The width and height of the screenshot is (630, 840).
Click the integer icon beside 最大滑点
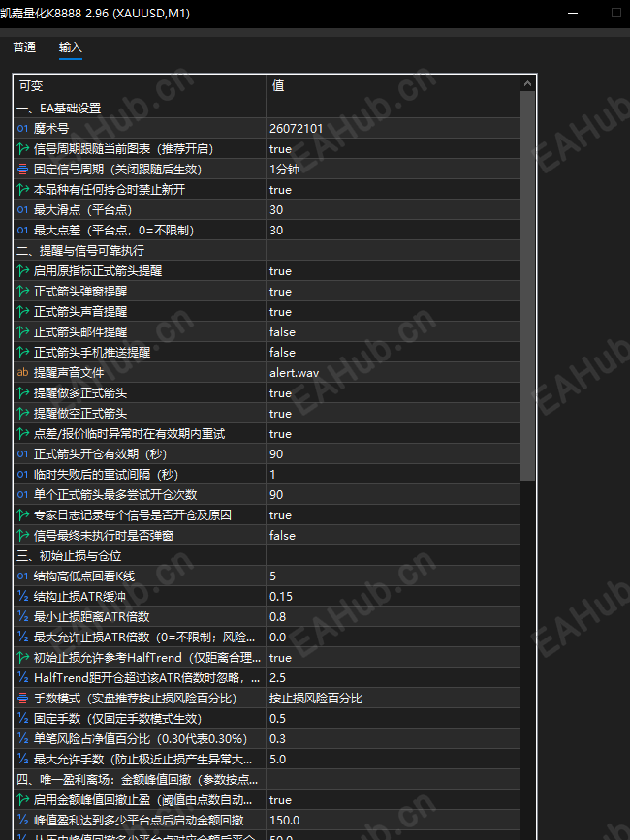(x=22, y=210)
